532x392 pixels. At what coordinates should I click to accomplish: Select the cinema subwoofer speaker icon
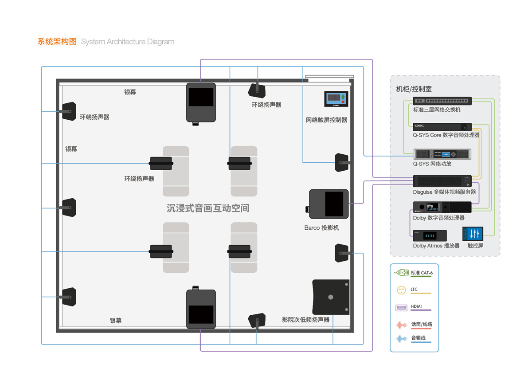coord(331,297)
